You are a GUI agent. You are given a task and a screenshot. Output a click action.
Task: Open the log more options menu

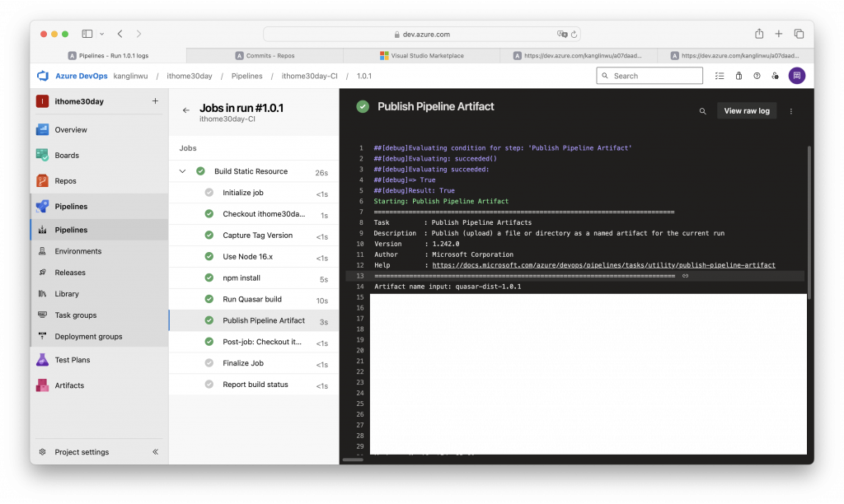[791, 111]
